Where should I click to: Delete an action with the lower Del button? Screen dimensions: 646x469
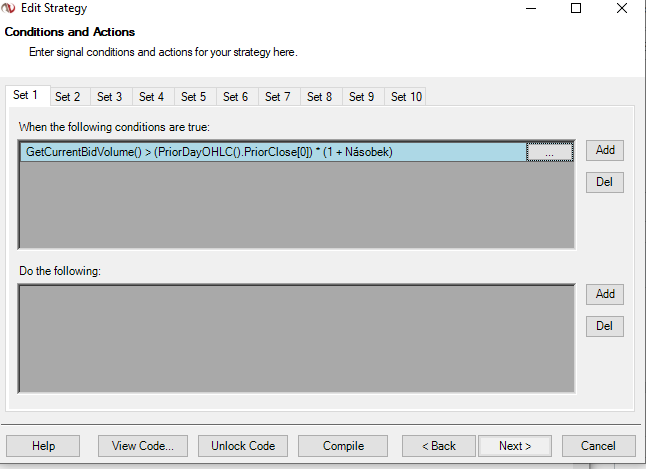[x=605, y=326]
